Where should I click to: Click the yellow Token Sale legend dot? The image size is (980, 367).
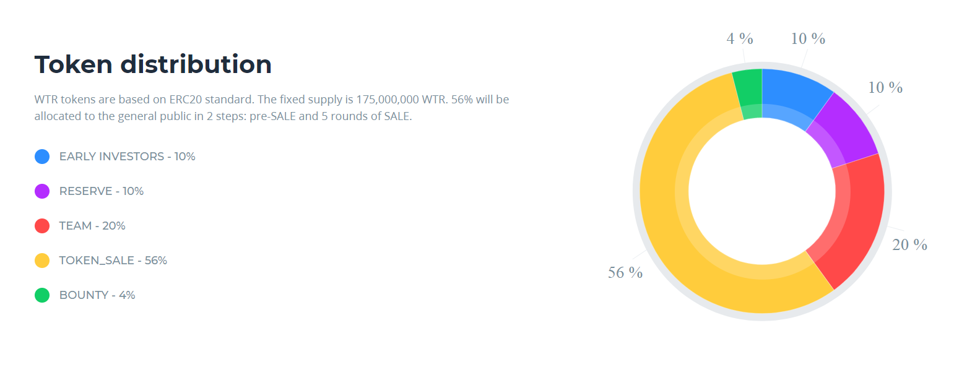pos(42,261)
